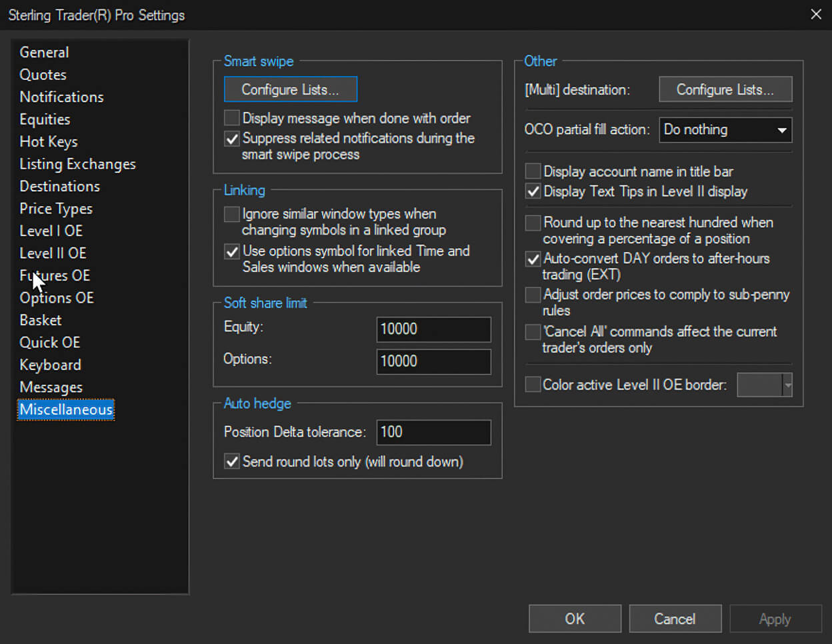
Task: Enable 'Cancel All' affects current trader's orders only
Action: pos(533,331)
